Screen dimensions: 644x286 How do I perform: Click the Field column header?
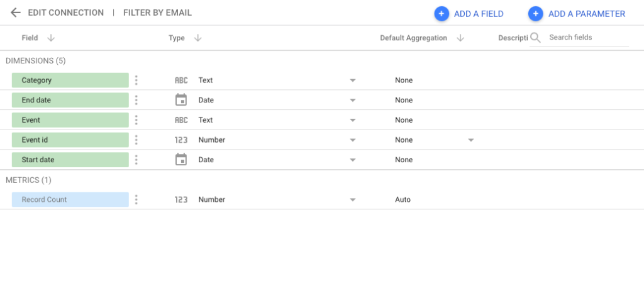click(30, 38)
